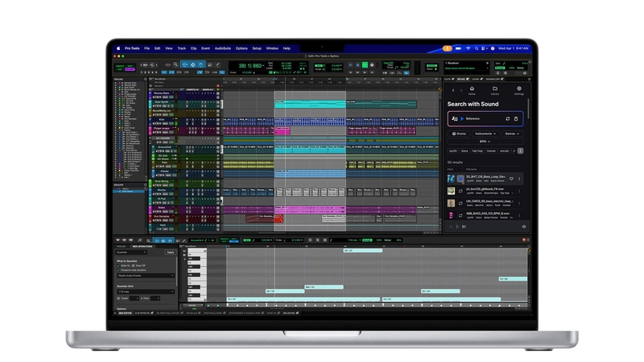644x362 pixels.
Task: Open Spotlight search in menu bar
Action: (477, 48)
